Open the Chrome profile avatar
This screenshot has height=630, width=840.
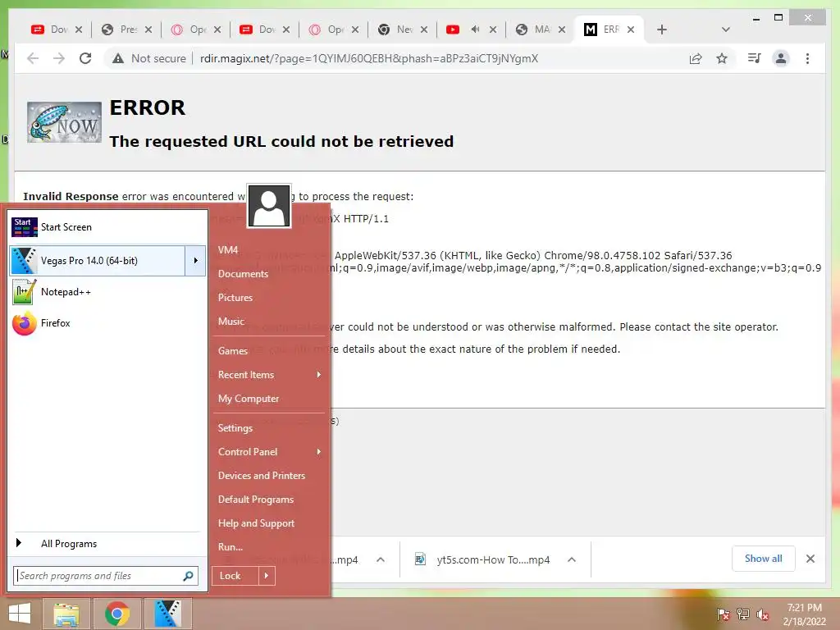point(781,58)
